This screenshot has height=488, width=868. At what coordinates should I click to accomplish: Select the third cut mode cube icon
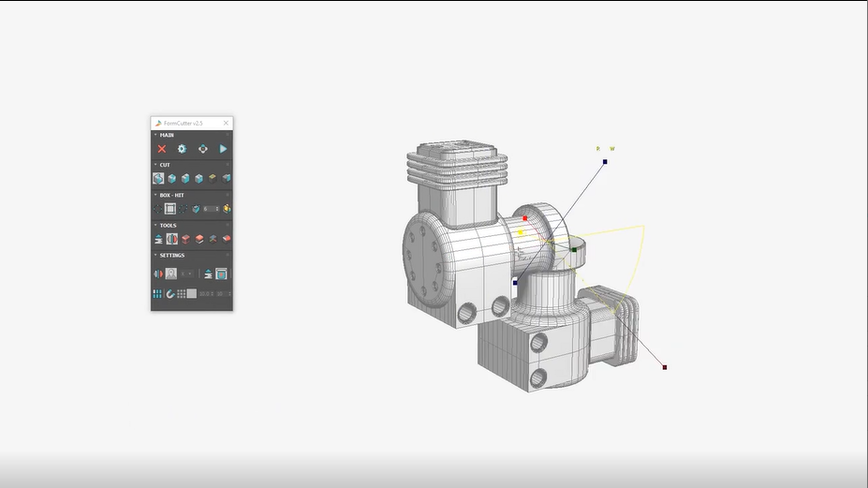click(185, 178)
